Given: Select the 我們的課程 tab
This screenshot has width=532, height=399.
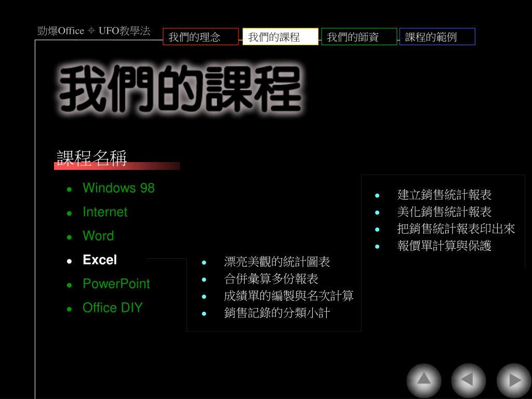Looking at the screenshot, I should pyautogui.click(x=280, y=37).
